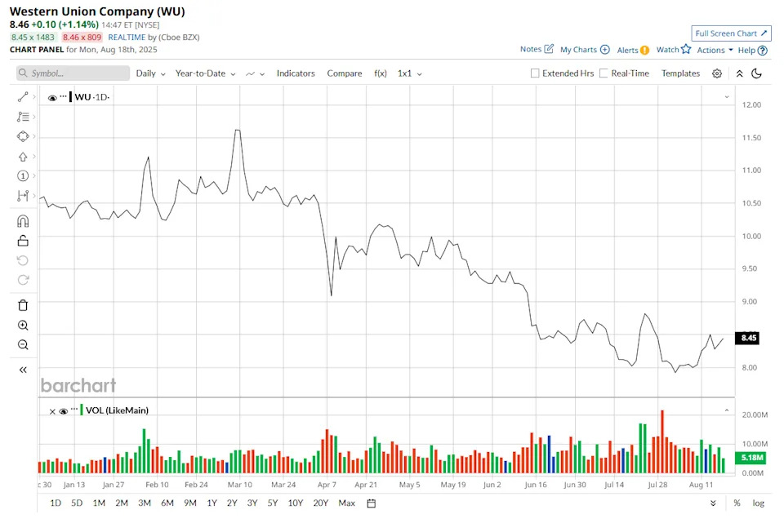
Task: Open chart settings gear icon
Action: [x=716, y=73]
